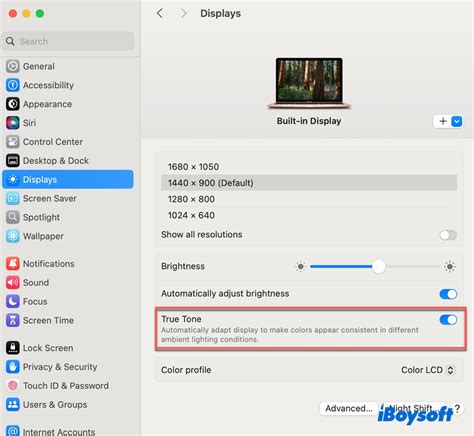The height and width of the screenshot is (436, 474).
Task: Go back with the left chevron
Action: click(160, 13)
